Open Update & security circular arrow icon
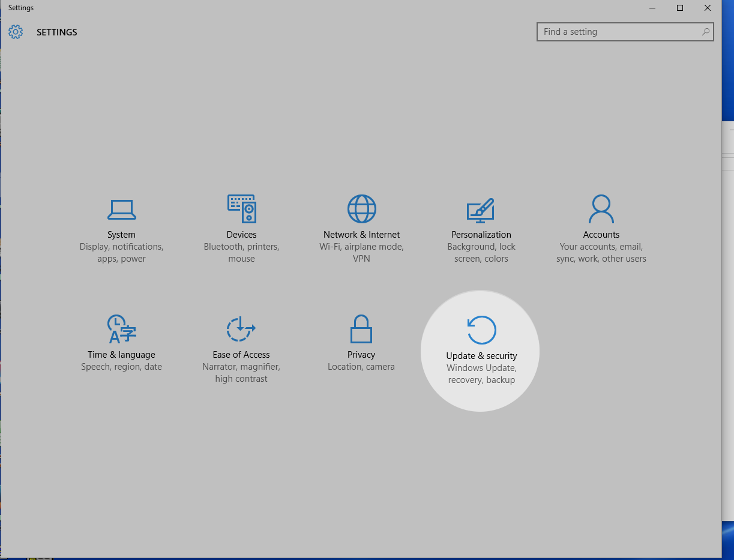 [x=481, y=330]
